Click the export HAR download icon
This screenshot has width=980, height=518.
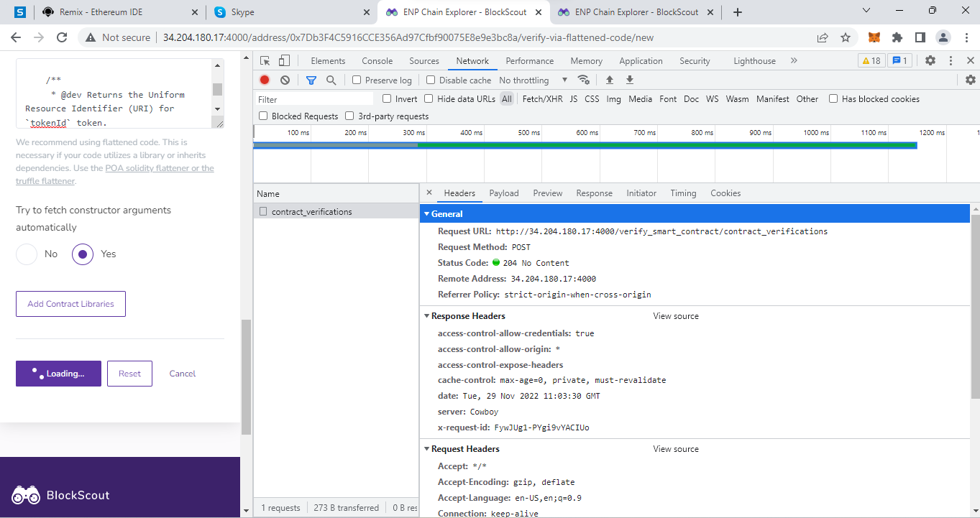(629, 79)
